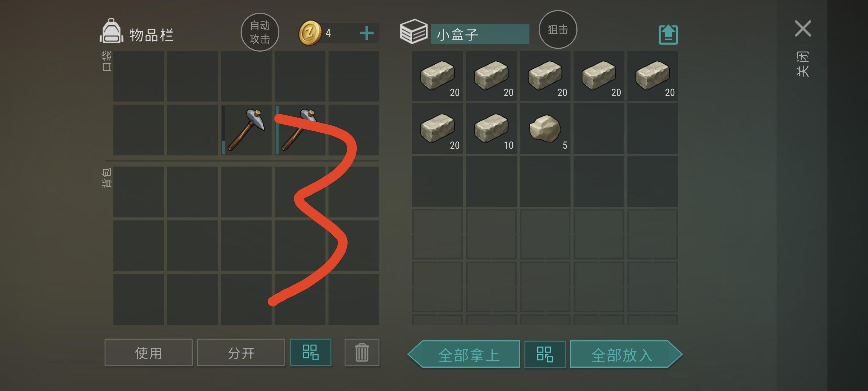Click the upgrade box upload arrow icon
The width and height of the screenshot is (868, 391).
click(668, 34)
